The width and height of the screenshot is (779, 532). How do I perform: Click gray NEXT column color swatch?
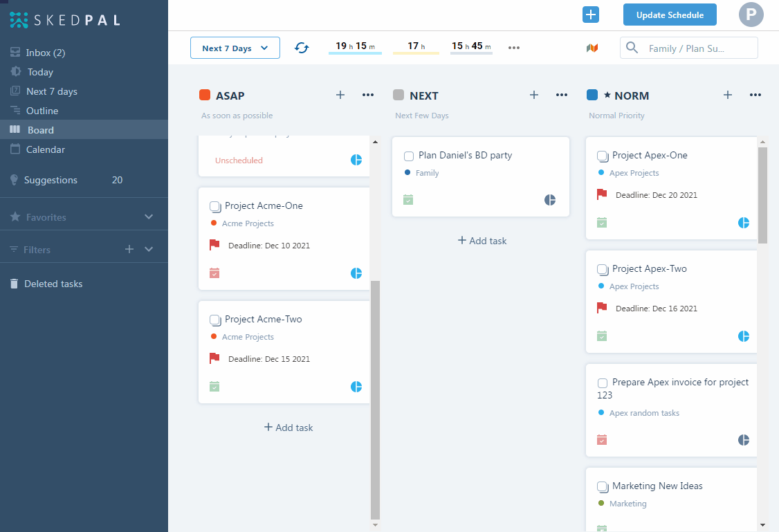[x=398, y=95]
